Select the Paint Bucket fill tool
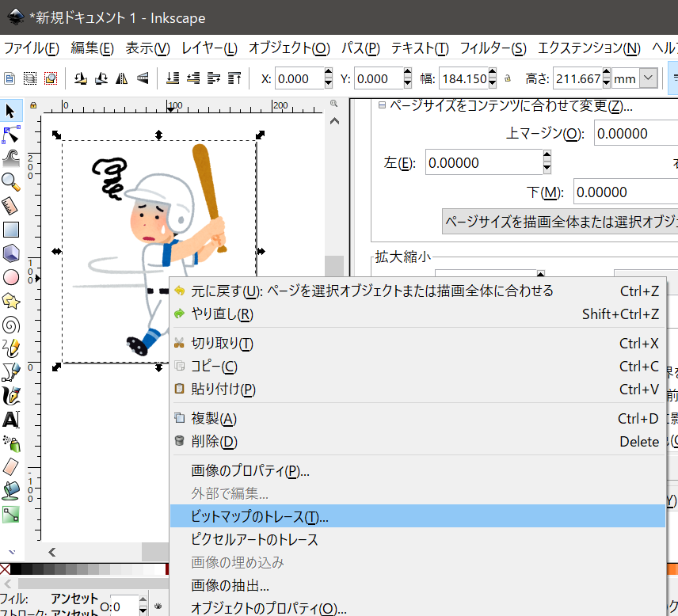This screenshot has width=678, height=616. (10, 491)
